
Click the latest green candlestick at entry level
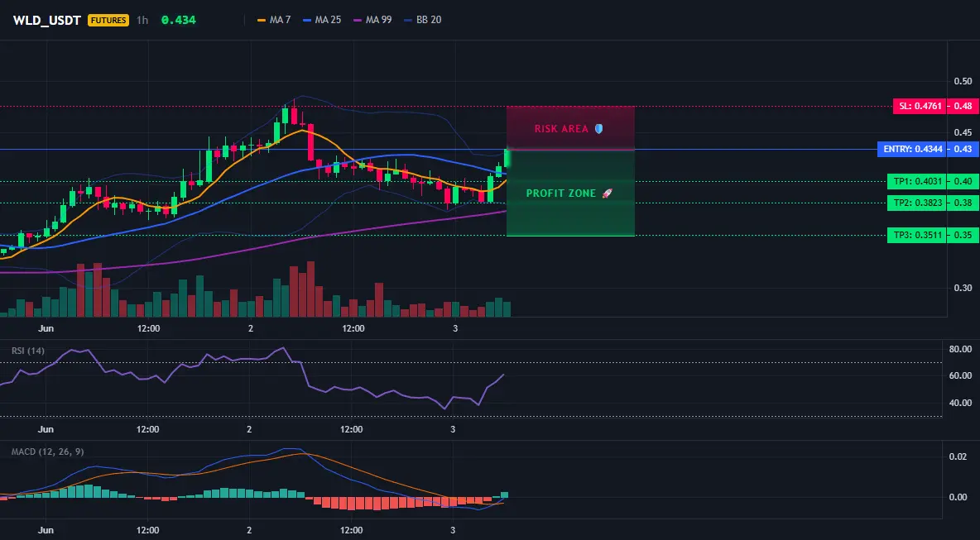(507, 158)
